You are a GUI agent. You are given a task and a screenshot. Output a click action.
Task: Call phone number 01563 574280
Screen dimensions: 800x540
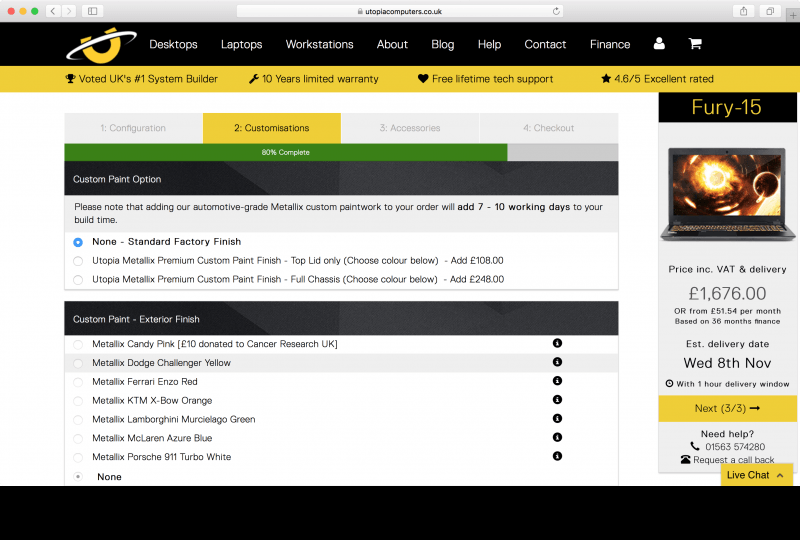735,447
